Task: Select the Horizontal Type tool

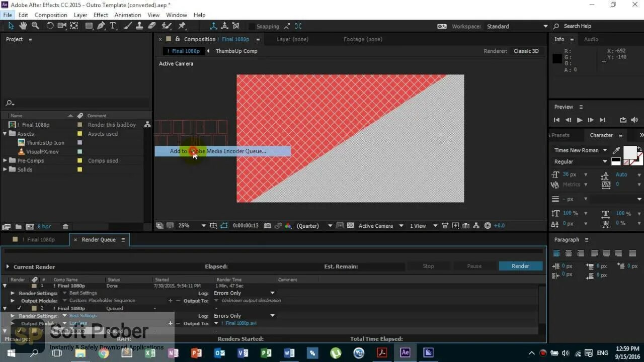Action: 113,26
